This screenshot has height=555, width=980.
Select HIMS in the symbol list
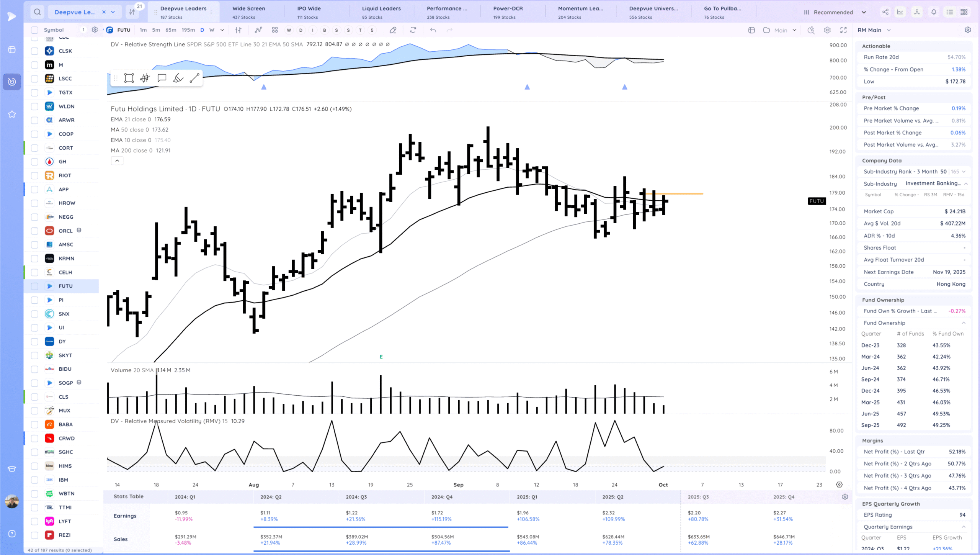coord(65,466)
